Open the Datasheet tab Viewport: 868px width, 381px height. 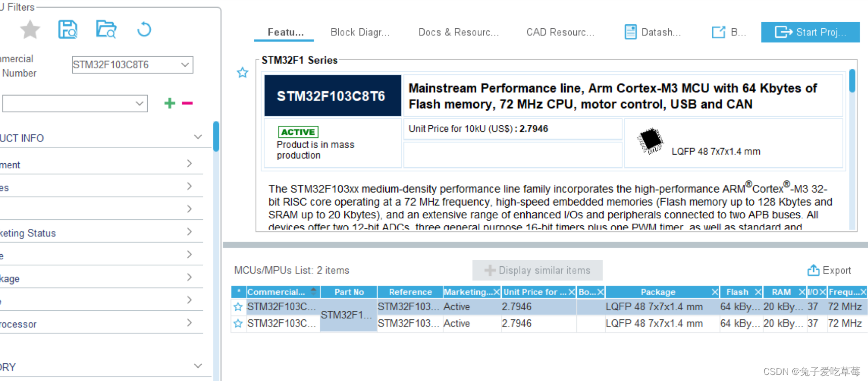tap(653, 32)
